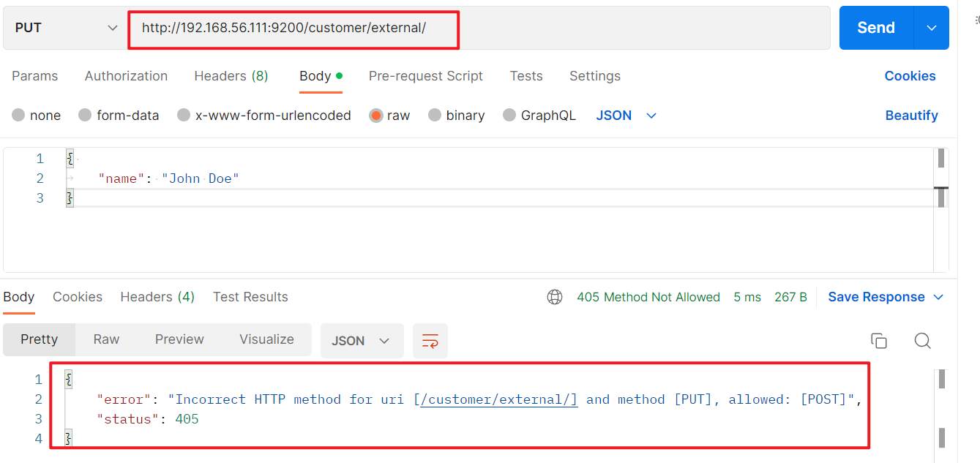This screenshot has width=980, height=463.
Task: Open the response Body tab
Action: coord(19,297)
